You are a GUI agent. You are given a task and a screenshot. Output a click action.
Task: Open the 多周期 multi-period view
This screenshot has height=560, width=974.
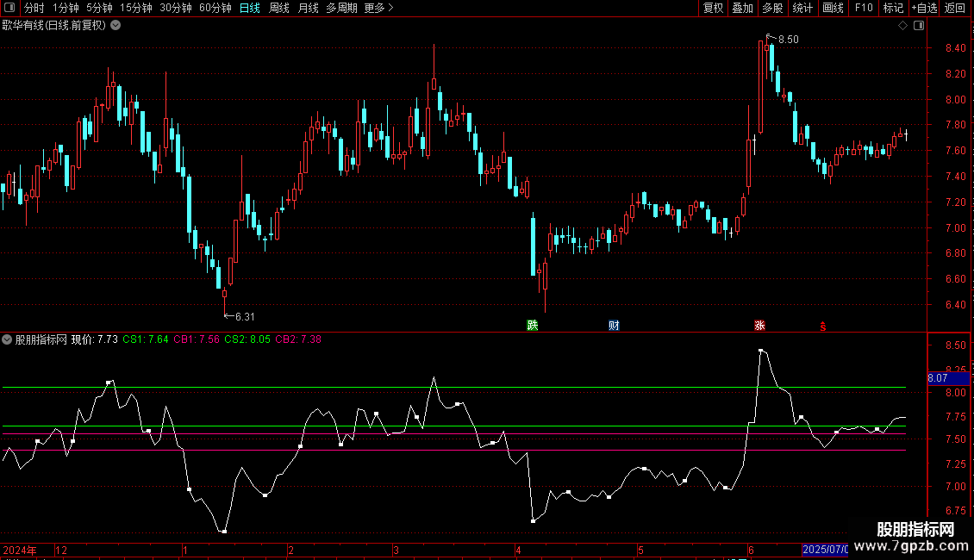pyautogui.click(x=341, y=8)
